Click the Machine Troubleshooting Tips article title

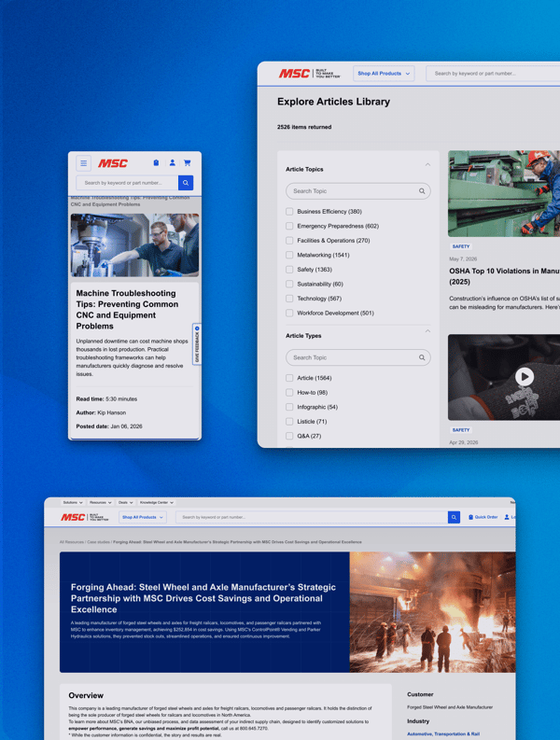[x=128, y=310]
